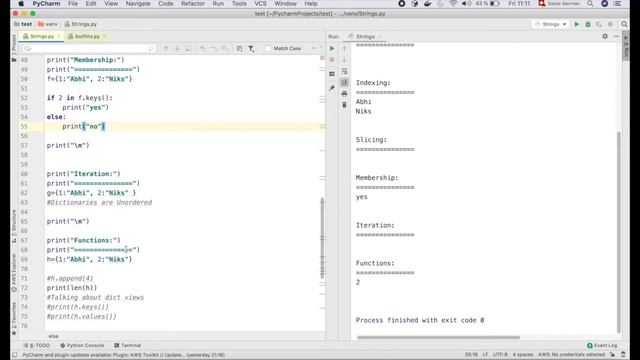Run with coverage from main toolbar
Image resolution: width=640 pixels, height=360 pixels.
[599, 24]
